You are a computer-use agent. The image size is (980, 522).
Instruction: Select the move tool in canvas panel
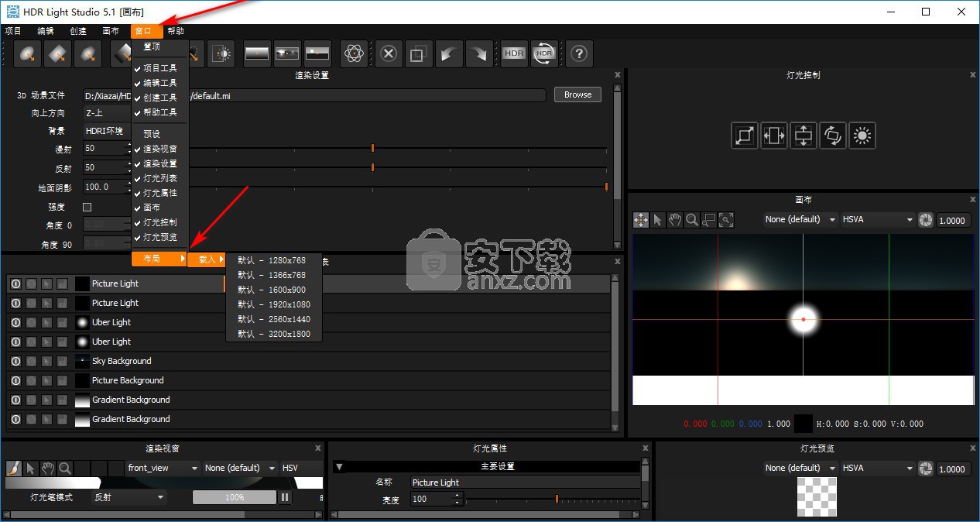click(641, 220)
